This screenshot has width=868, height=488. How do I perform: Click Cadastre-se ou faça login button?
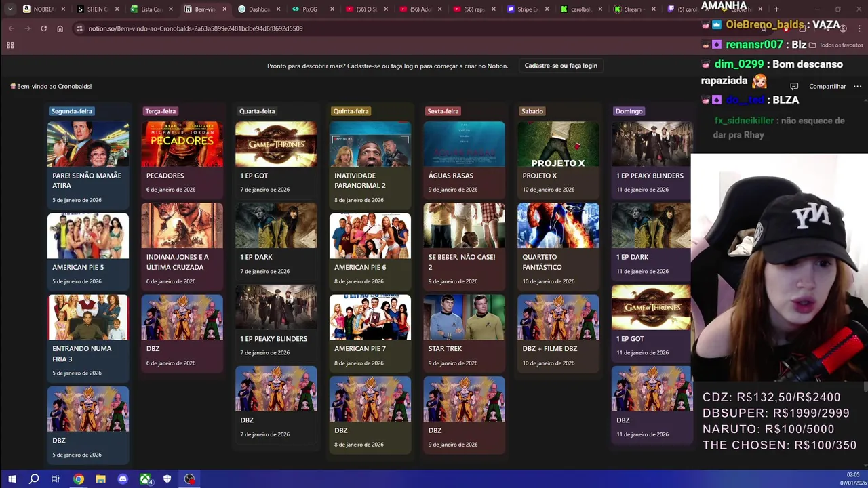point(561,66)
